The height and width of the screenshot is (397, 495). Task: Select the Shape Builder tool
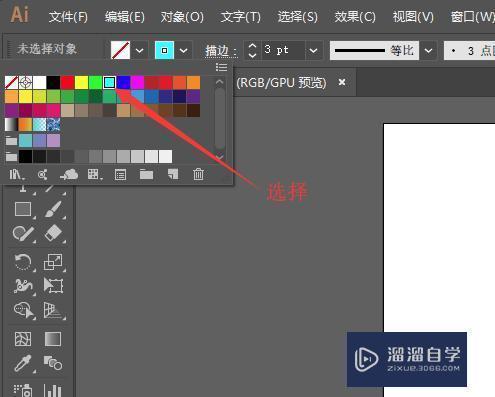[x=24, y=310]
